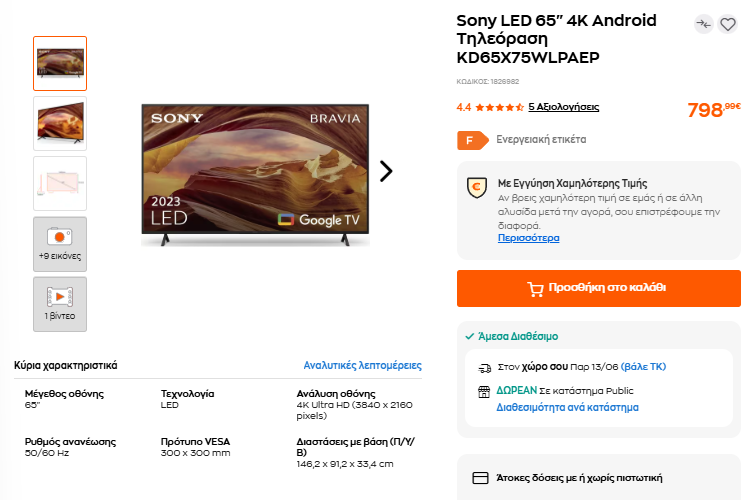
Task: Add product with Προσθήκη στο καλάθι button
Action: pyautogui.click(x=598, y=288)
